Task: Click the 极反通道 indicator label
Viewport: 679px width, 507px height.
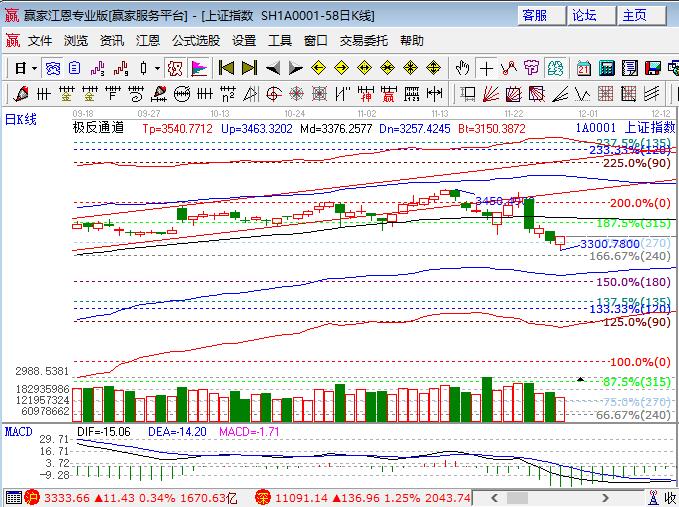Action: pyautogui.click(x=98, y=128)
